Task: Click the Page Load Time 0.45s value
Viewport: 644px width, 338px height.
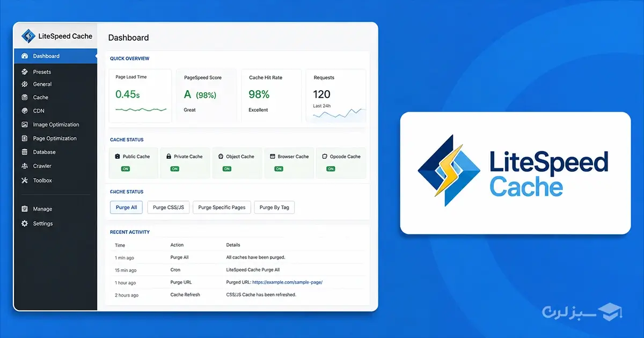Action: [128, 94]
